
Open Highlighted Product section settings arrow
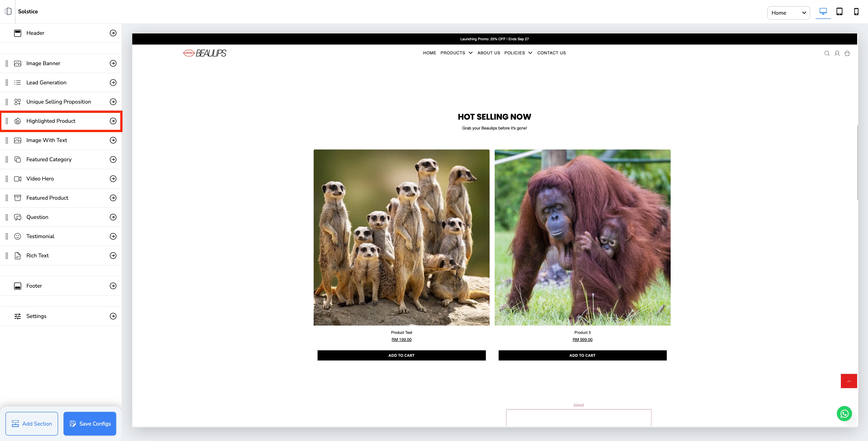pyautogui.click(x=113, y=121)
